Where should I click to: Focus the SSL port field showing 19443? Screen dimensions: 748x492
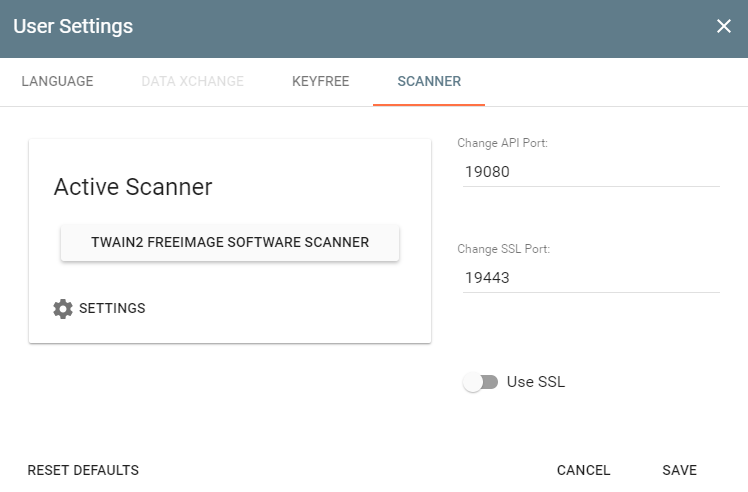(x=588, y=278)
